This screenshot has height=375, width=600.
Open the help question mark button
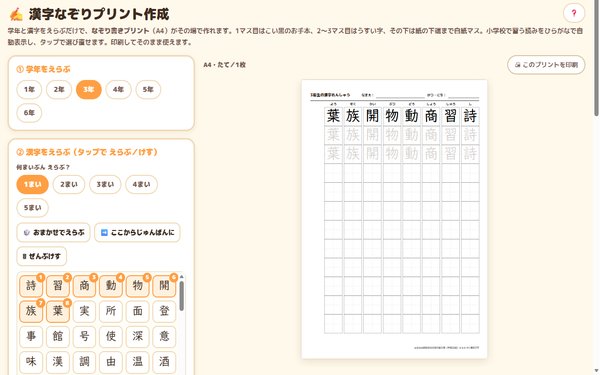(x=574, y=13)
